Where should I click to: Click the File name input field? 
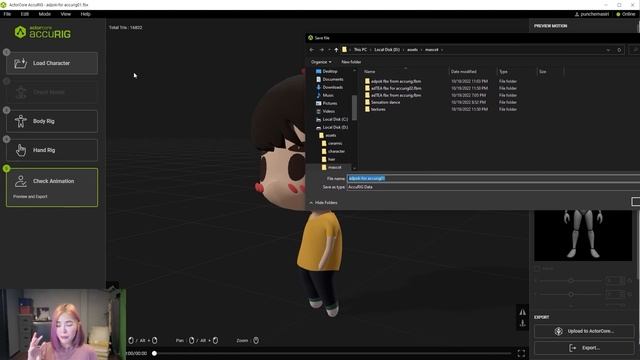click(493, 178)
